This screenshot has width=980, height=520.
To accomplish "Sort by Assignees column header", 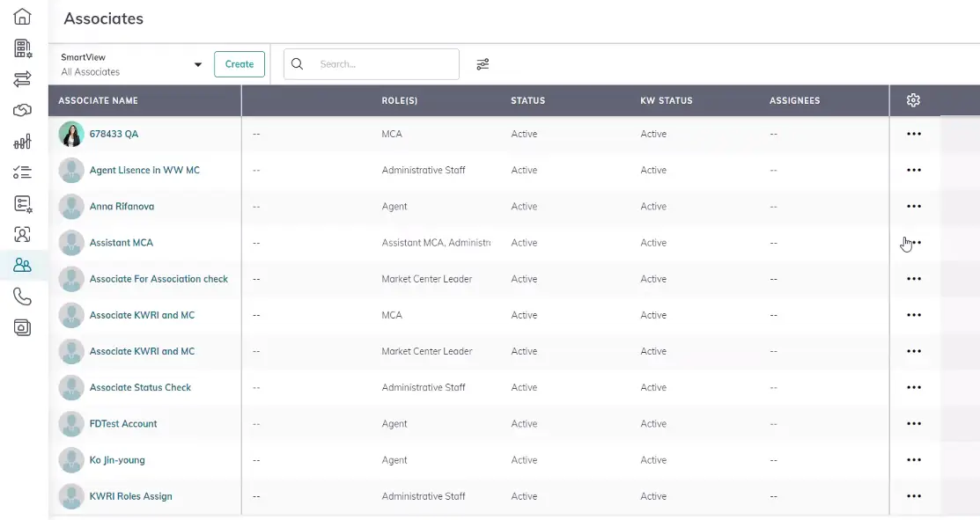I will 794,100.
